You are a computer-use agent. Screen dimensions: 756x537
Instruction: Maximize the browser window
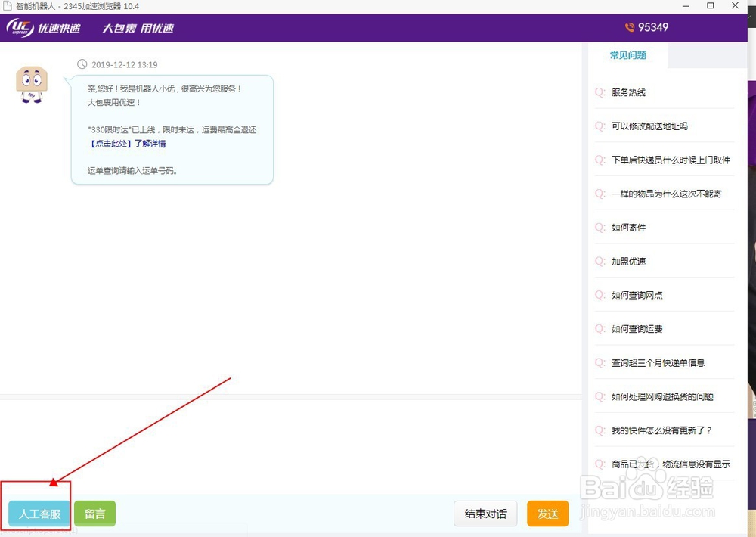click(710, 6)
